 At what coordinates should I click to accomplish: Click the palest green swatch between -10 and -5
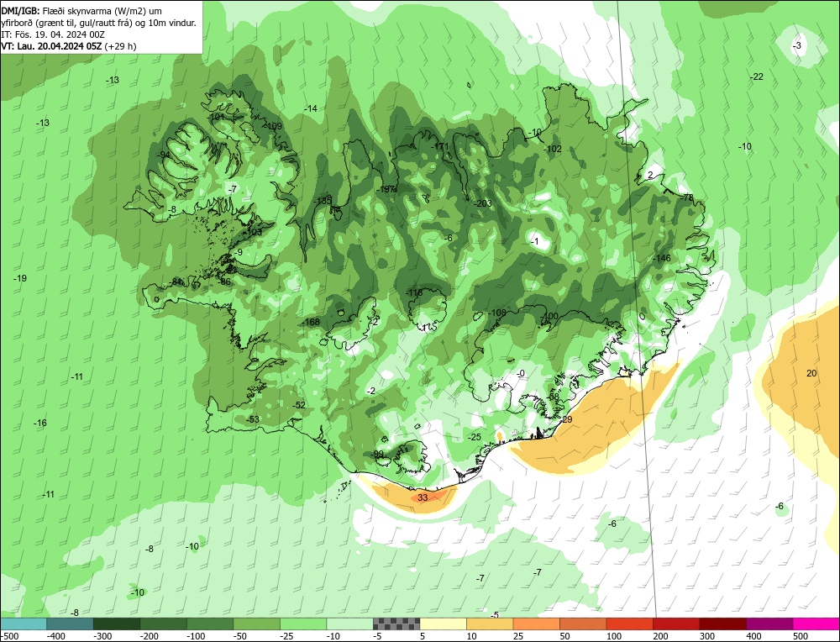click(x=349, y=624)
